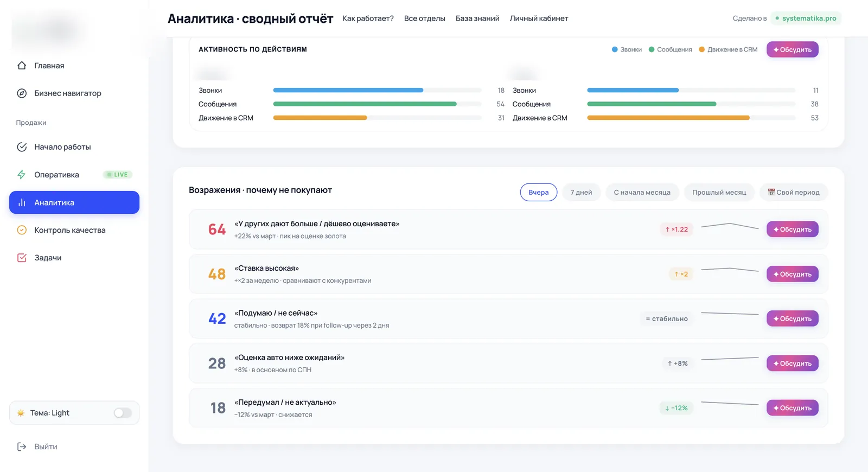868x472 pixels.
Task: Open the Свой период date picker
Action: coord(794,192)
